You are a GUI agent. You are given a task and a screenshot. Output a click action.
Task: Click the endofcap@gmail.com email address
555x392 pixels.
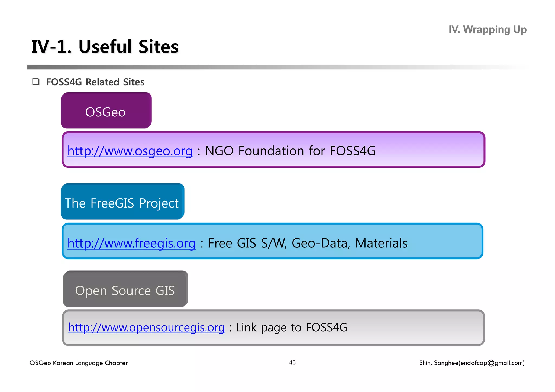click(x=491, y=363)
